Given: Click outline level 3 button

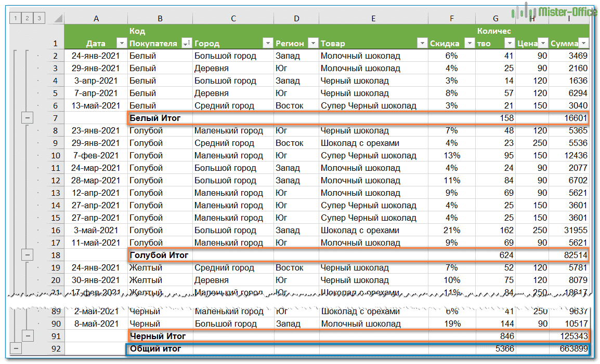Looking at the screenshot, I should [x=39, y=19].
